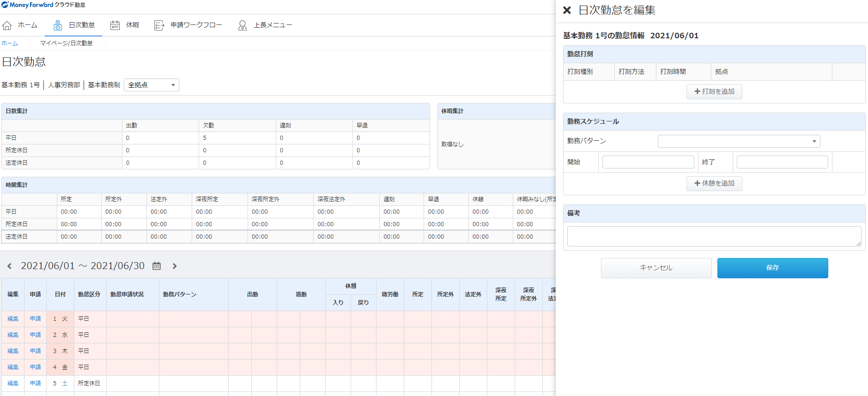Expand the 勤務パターン dropdown
868x396 pixels.
click(x=739, y=141)
